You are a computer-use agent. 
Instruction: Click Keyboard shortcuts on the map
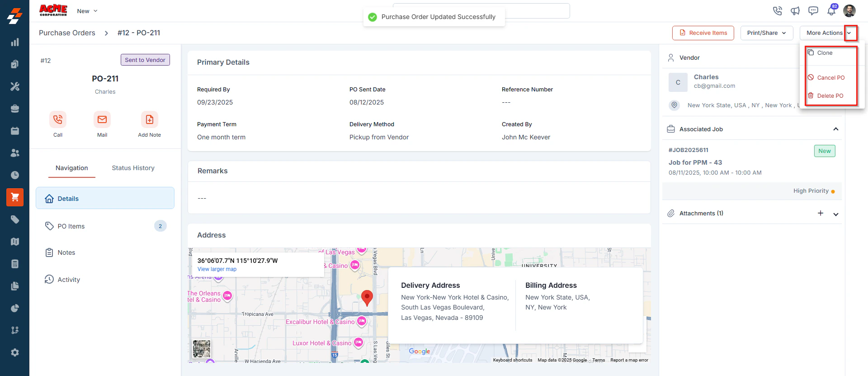tap(513, 360)
